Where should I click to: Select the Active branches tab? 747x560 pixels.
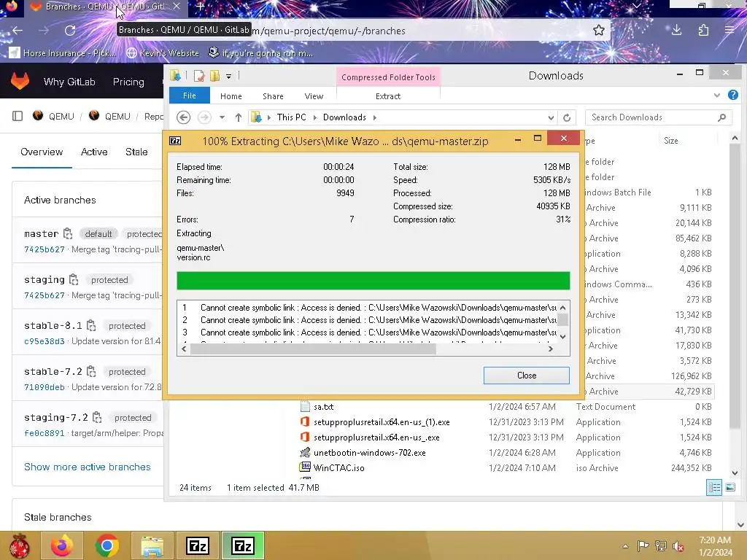coord(94,152)
